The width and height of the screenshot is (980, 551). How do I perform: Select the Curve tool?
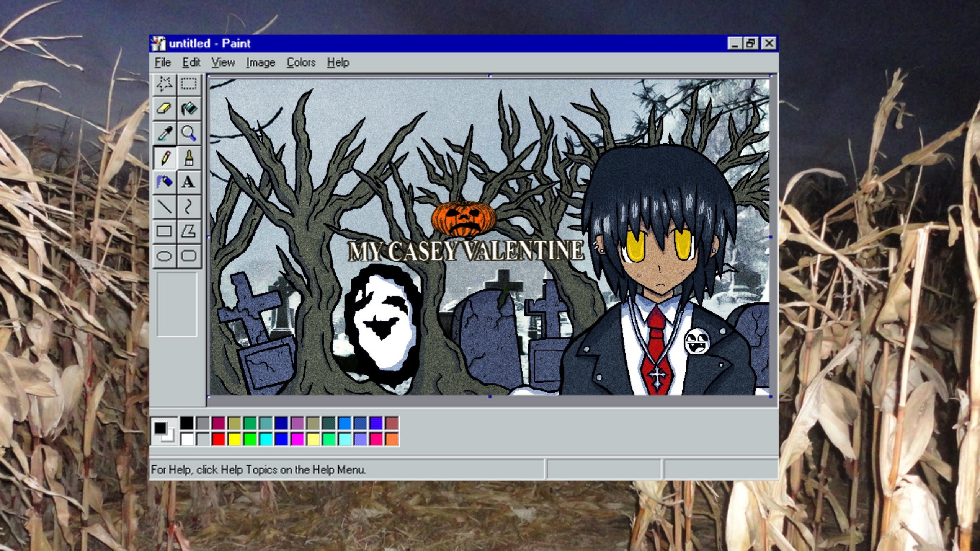pyautogui.click(x=189, y=207)
